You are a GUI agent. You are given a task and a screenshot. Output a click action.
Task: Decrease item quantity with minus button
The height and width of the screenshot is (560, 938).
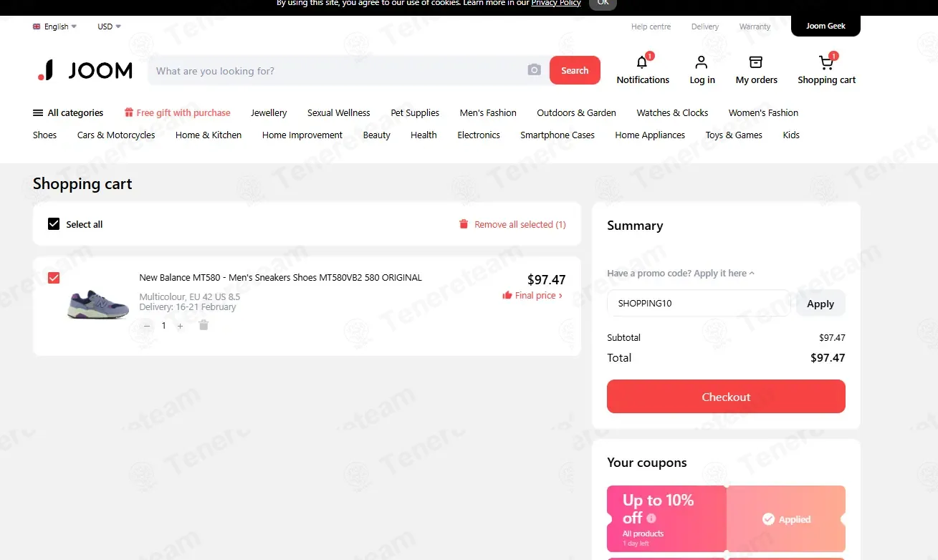pyautogui.click(x=147, y=326)
